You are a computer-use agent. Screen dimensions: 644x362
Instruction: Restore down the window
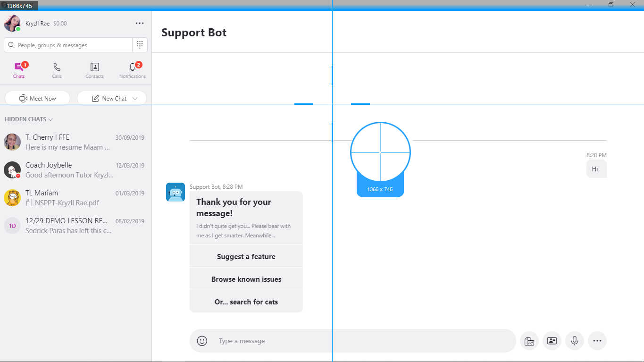coord(611,5)
